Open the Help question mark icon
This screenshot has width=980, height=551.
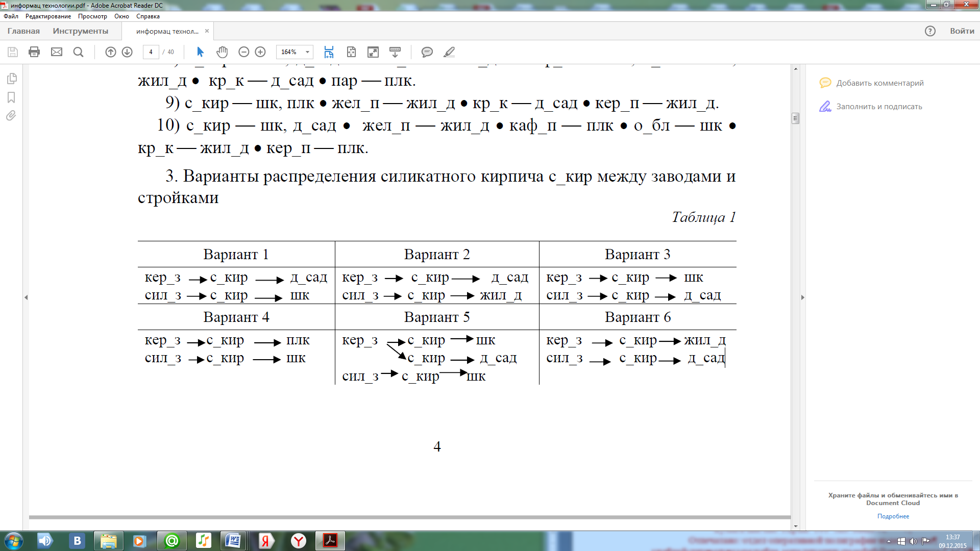[x=930, y=31]
